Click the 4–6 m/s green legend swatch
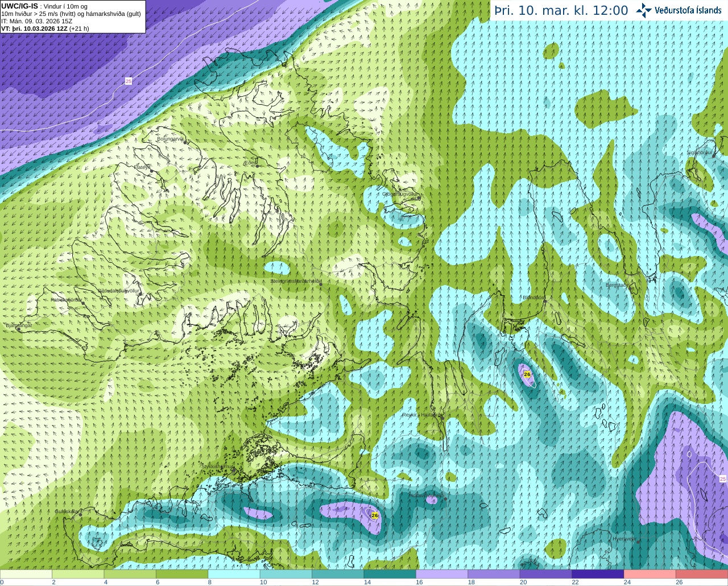 tap(130, 574)
